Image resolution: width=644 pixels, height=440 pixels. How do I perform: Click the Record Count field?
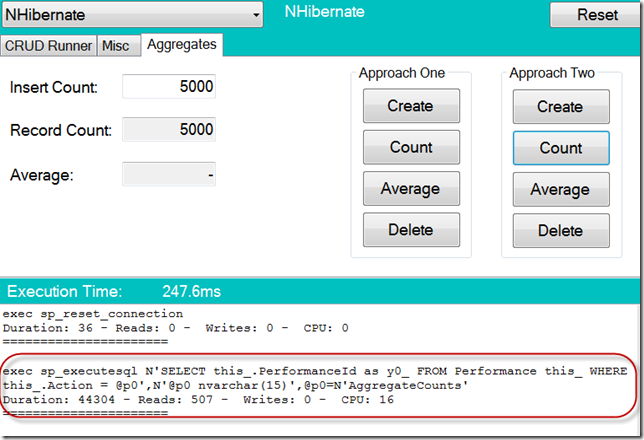click(x=169, y=130)
